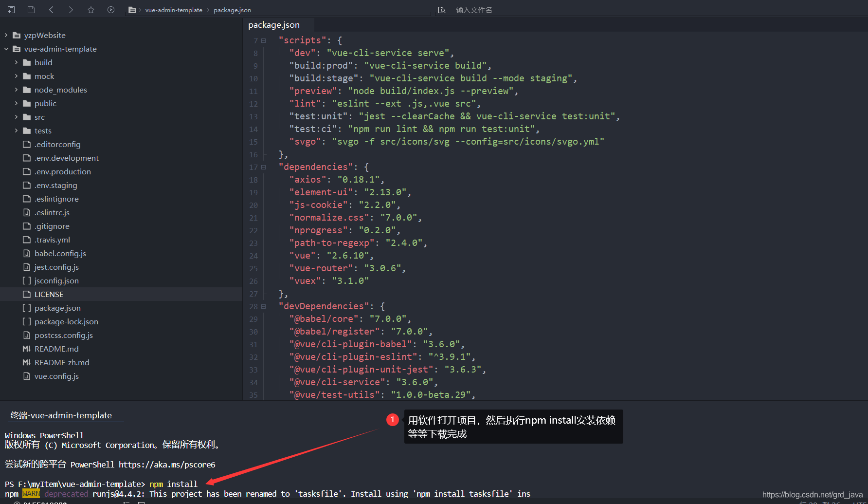Expand the src folder chevron
This screenshot has width=868, height=504.
[17, 117]
